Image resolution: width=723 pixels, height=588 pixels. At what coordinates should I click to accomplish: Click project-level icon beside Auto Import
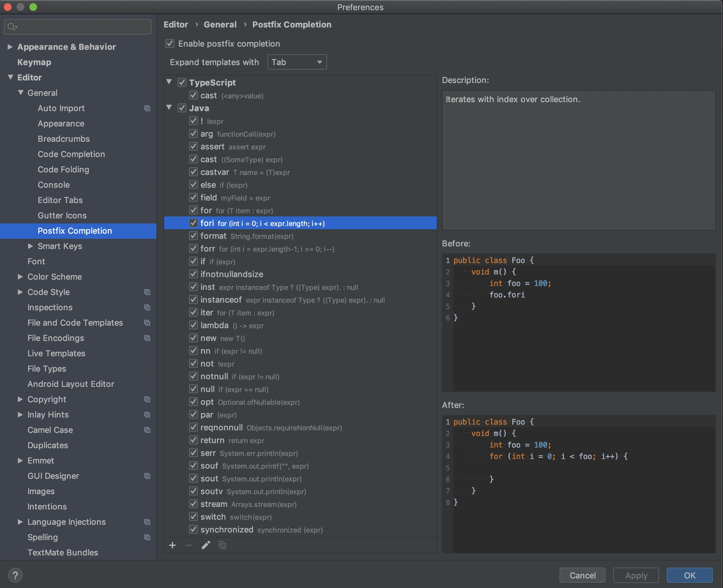click(x=147, y=108)
